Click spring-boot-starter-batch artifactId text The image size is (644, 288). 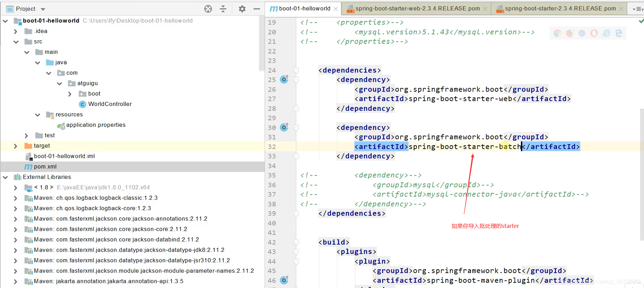pos(465,147)
